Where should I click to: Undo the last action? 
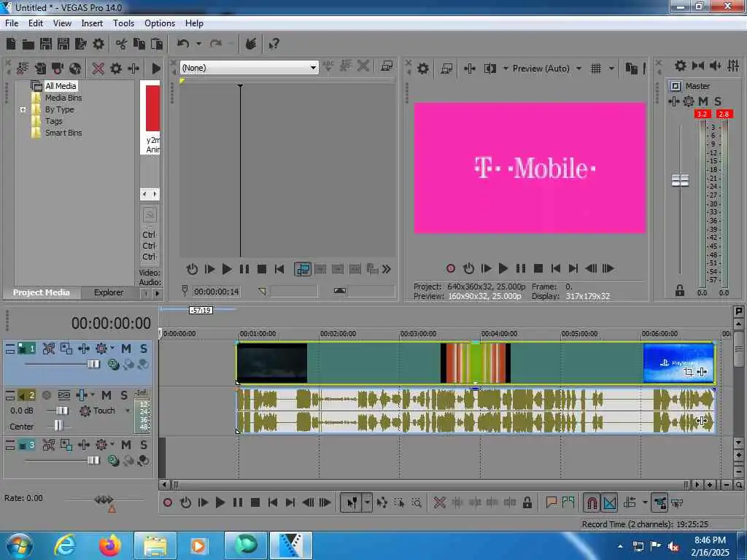(x=183, y=44)
